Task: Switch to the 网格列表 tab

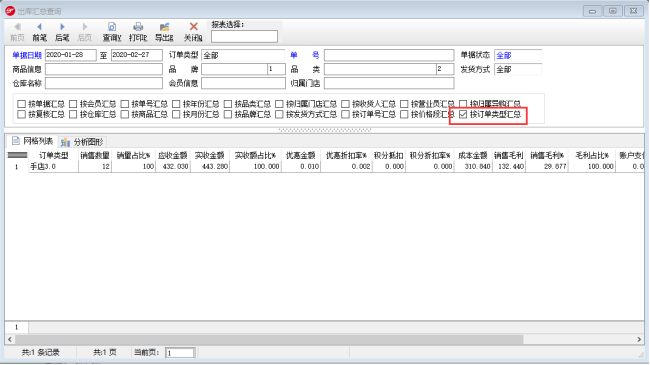Action: tap(33, 141)
